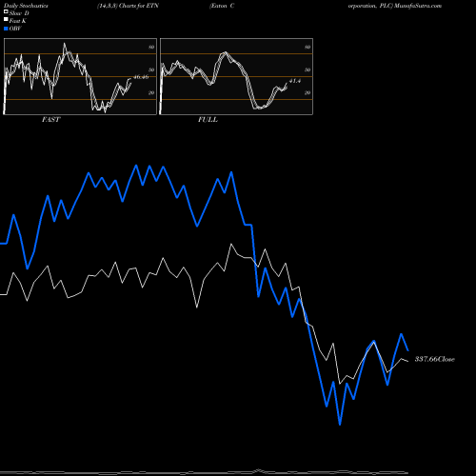
Task: Click the 'MunafaSutra.com' text
Action: pos(418,6)
